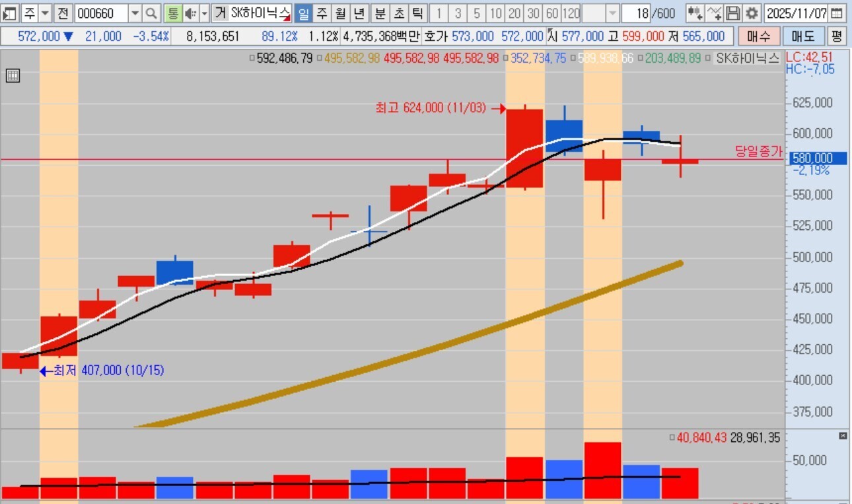Select the 틱 tick chart tab
Screen dimensions: 852x504
(417, 13)
